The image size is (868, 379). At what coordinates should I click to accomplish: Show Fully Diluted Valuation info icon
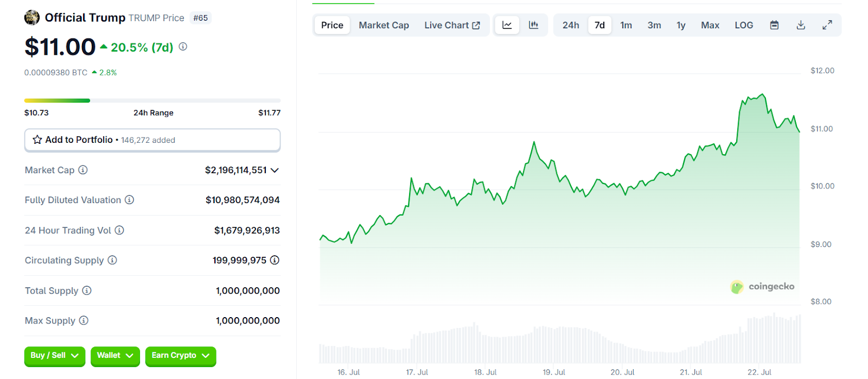coord(129,200)
